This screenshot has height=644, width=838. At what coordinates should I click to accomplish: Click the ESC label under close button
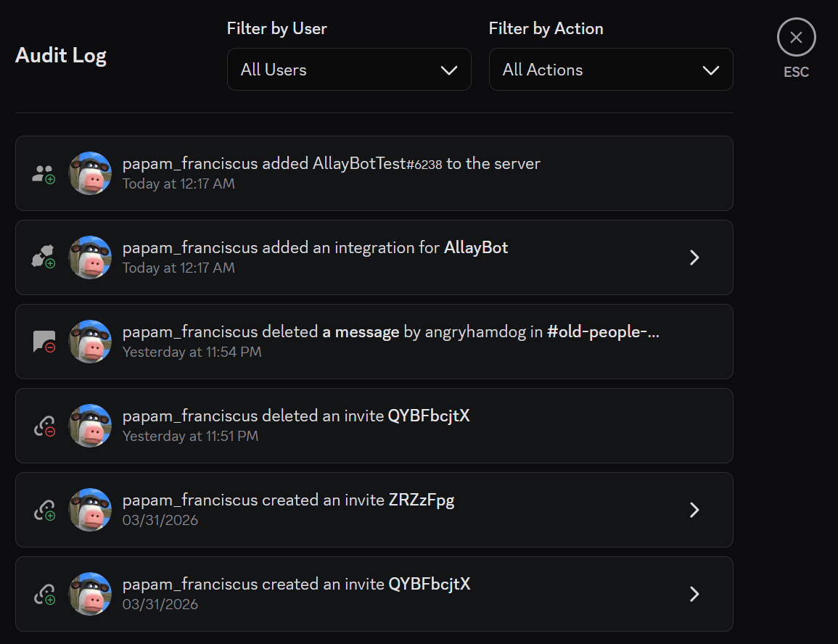[796, 73]
